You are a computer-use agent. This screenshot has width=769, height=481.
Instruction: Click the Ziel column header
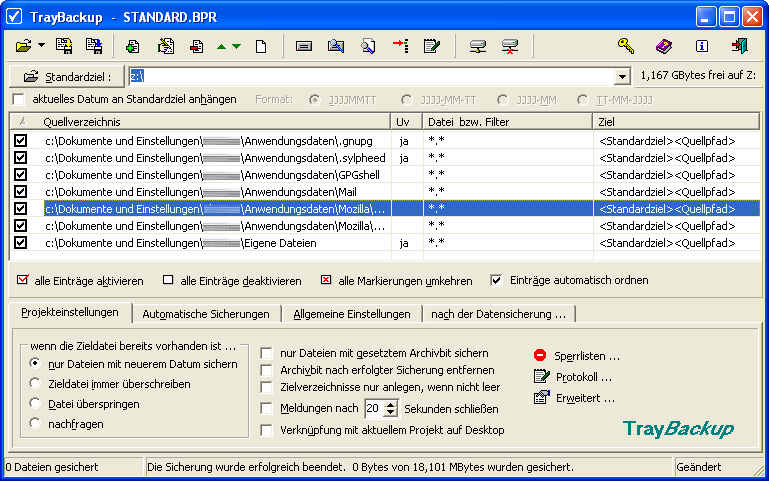click(676, 122)
